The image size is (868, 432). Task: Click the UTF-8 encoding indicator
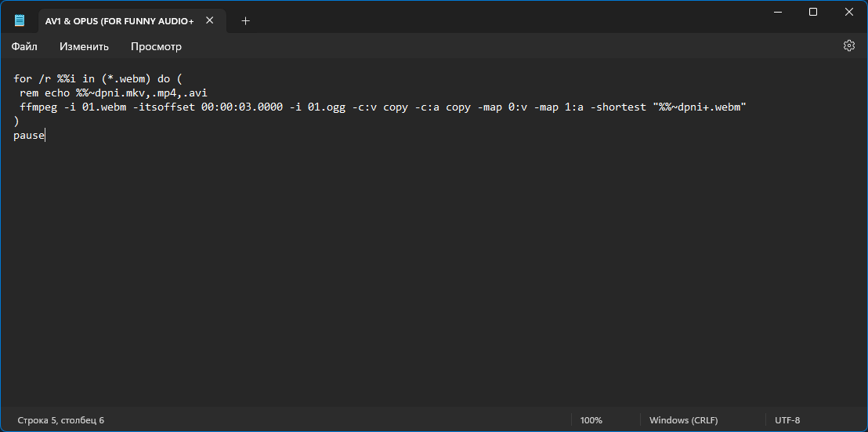tap(788, 420)
